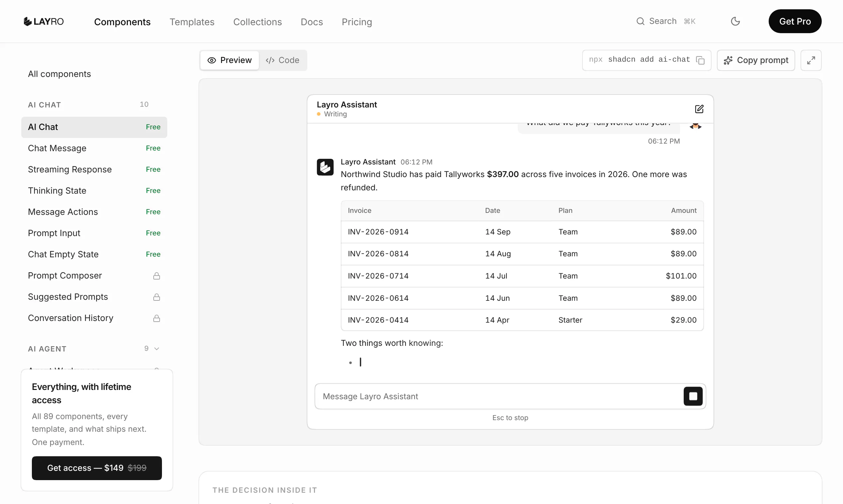The image size is (843, 504).
Task: Switch to the Code tab
Action: (x=282, y=60)
